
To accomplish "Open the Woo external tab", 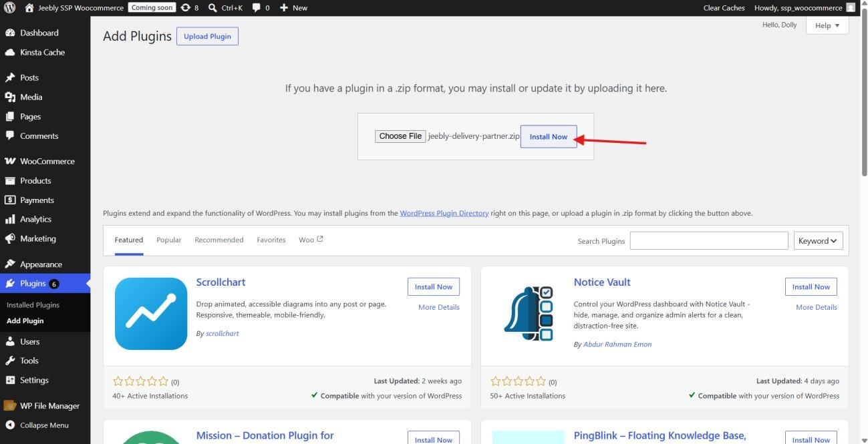I will tap(311, 240).
